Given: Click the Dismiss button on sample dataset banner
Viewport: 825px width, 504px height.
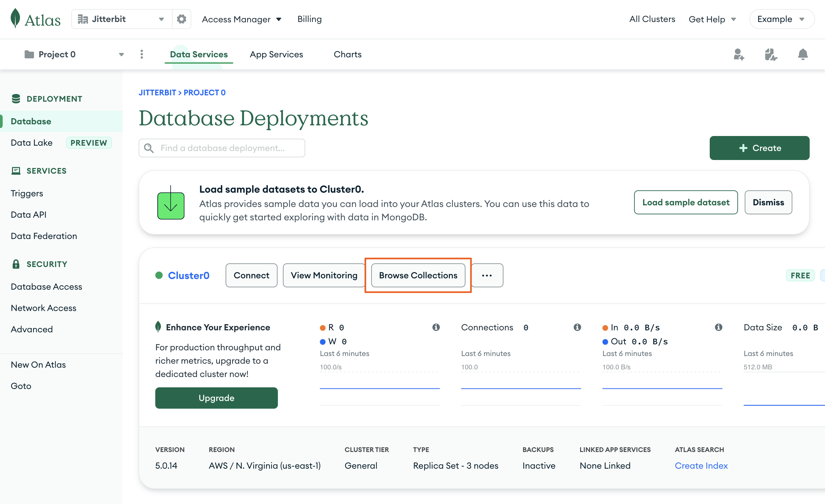Looking at the screenshot, I should [x=768, y=202].
